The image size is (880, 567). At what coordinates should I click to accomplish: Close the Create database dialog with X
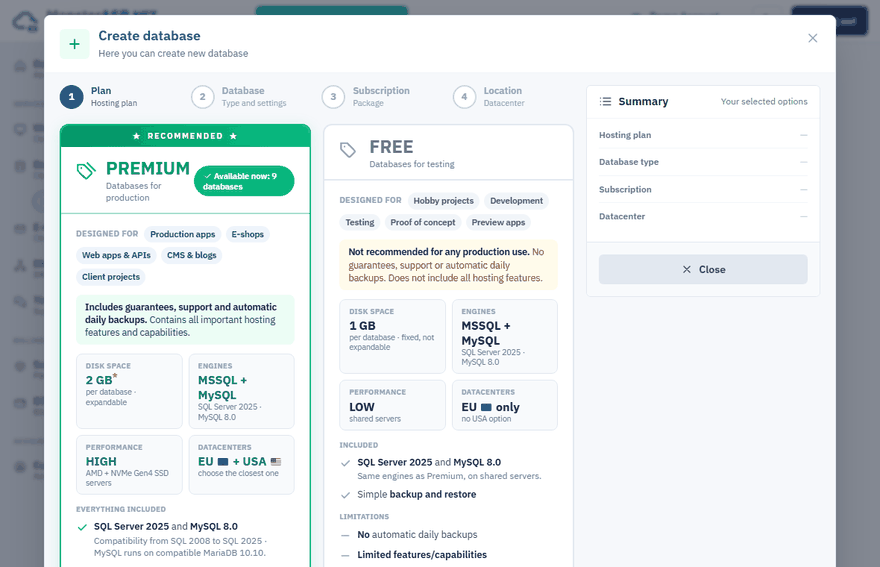point(812,38)
